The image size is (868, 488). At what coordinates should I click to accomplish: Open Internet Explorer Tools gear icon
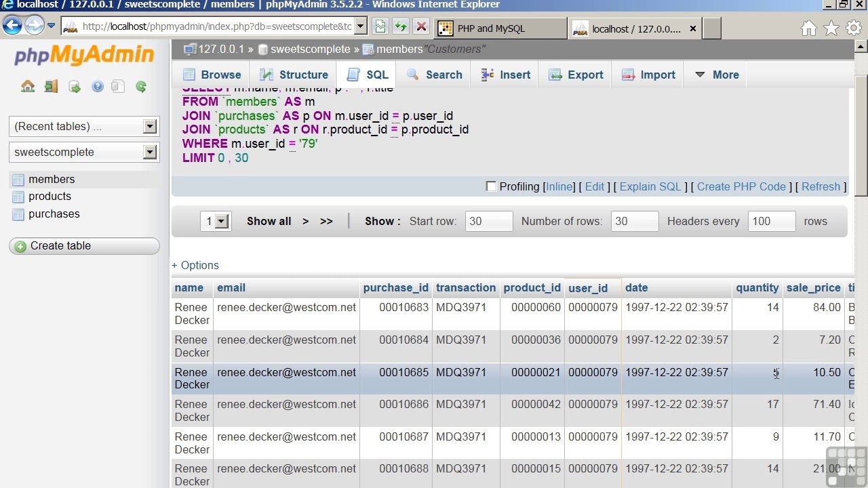[854, 28]
